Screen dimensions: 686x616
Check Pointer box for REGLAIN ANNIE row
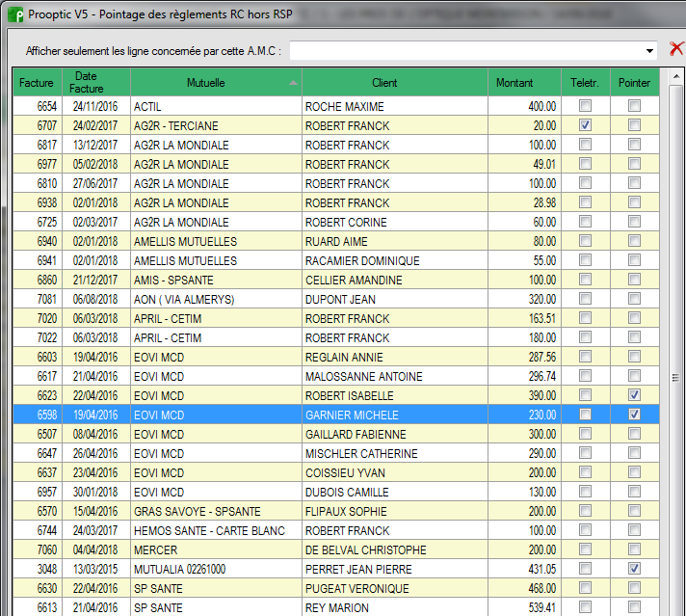tap(634, 357)
